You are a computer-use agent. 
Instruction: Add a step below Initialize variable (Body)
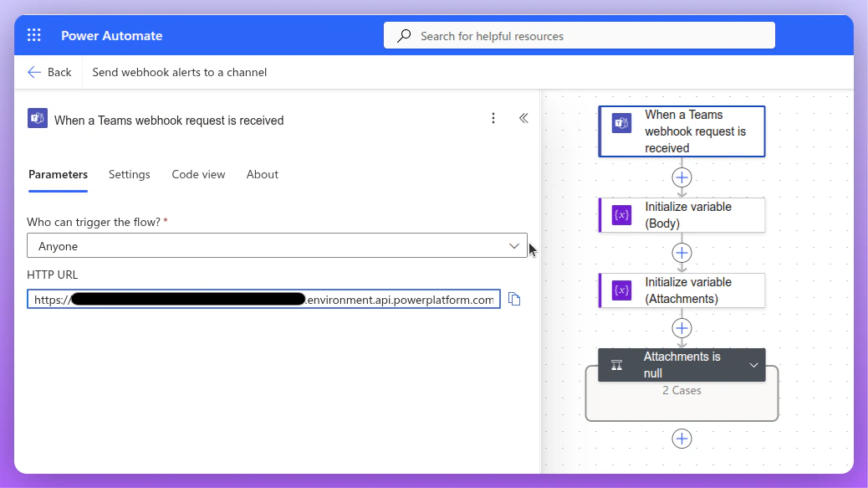point(682,253)
